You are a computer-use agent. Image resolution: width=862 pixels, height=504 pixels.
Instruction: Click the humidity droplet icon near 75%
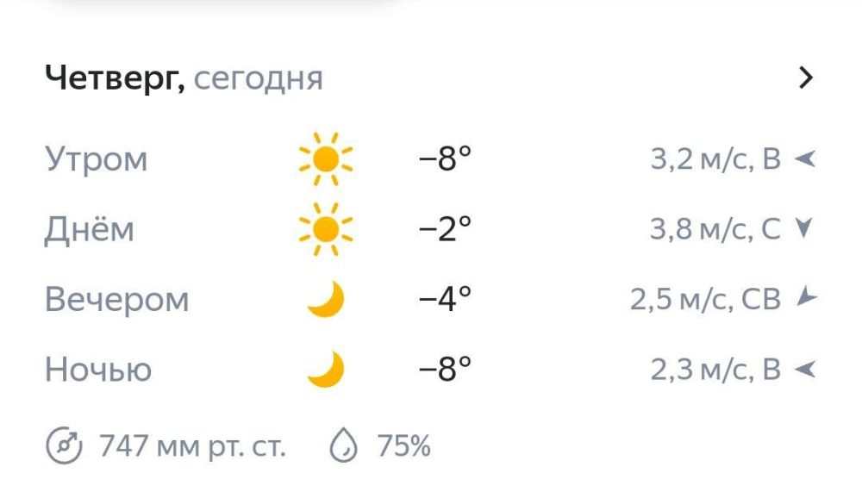coord(346,445)
